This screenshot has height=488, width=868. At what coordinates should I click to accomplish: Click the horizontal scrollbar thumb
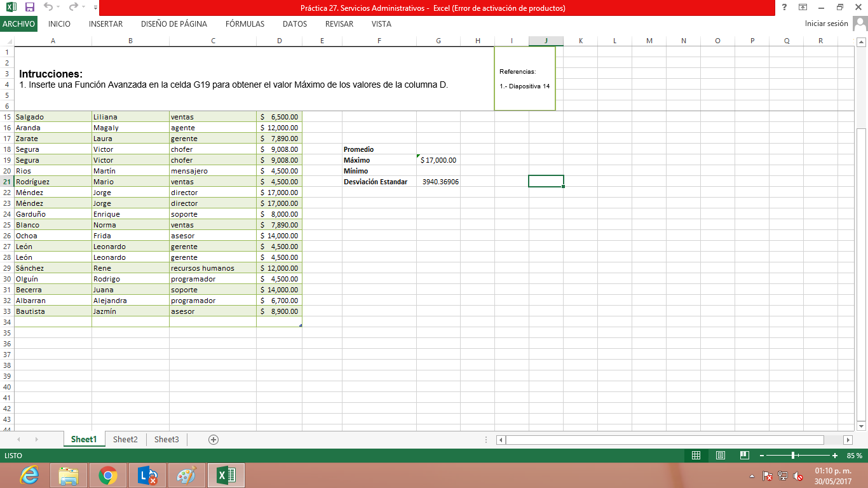point(665,440)
